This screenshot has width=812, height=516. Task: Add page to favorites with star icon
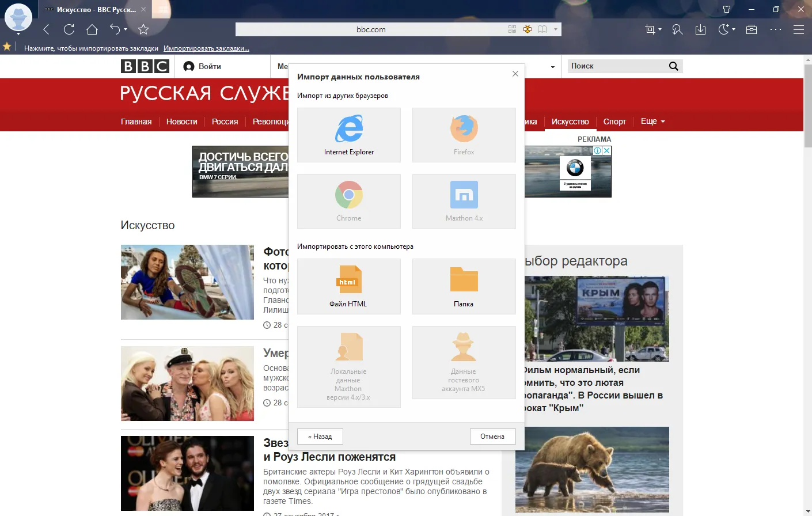coord(143,29)
